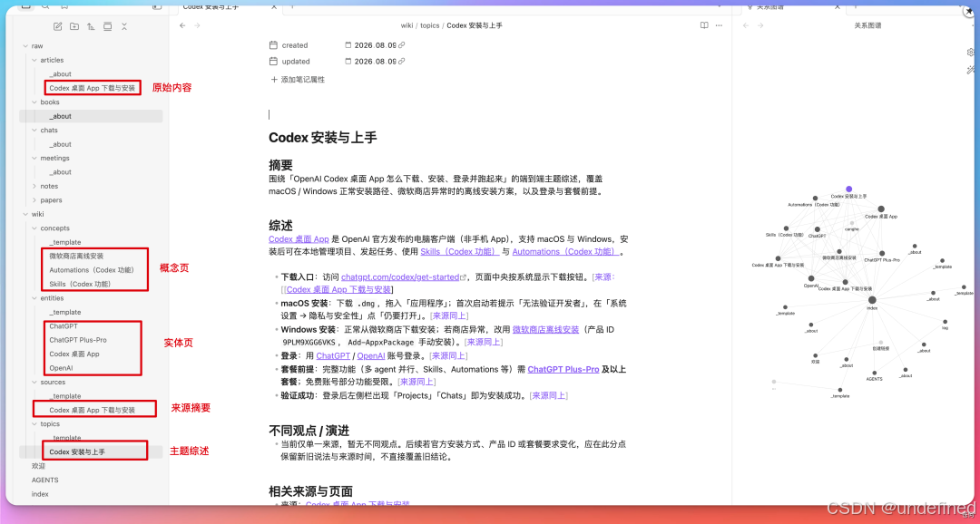This screenshot has width=980, height=524.
Task: Navigate back in the note pane
Action: pyautogui.click(x=182, y=25)
